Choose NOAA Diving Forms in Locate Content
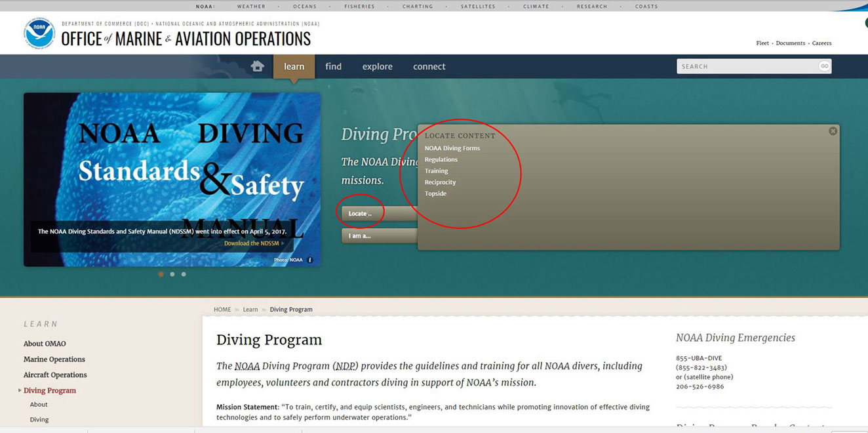This screenshot has height=433, width=868. 452,148
